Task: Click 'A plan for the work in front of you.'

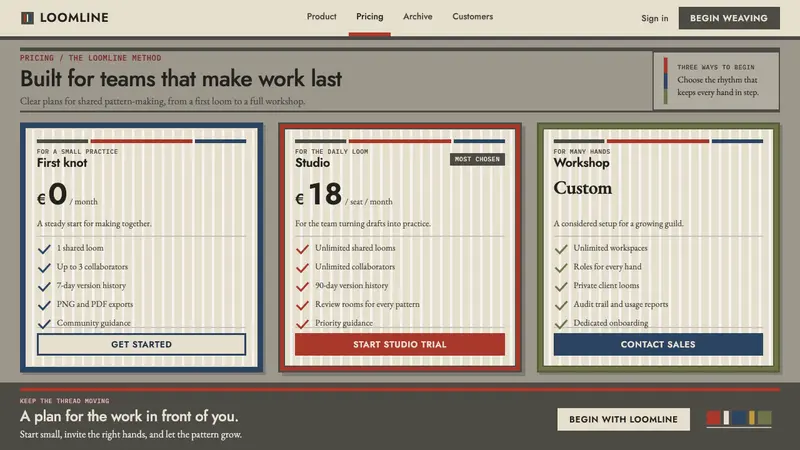Action: (x=129, y=416)
